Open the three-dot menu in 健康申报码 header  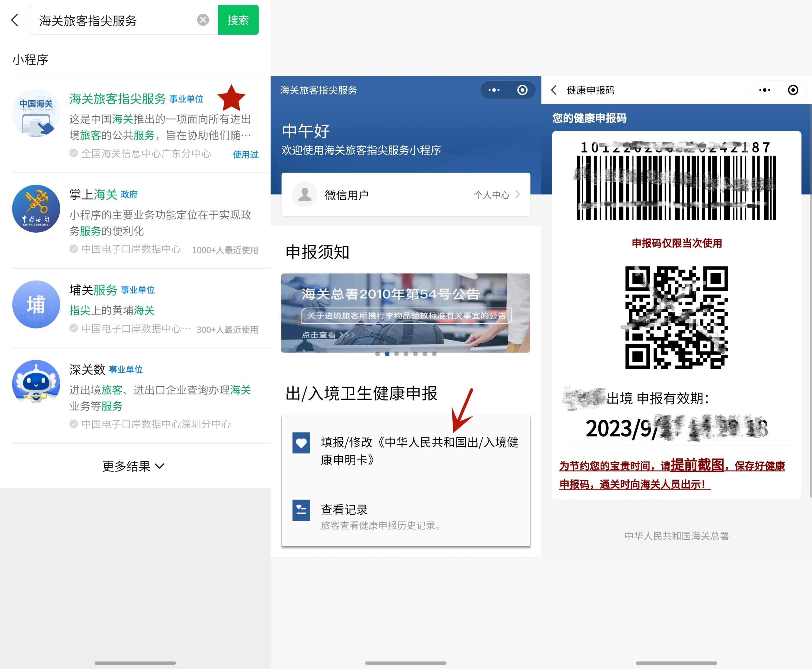coord(764,90)
